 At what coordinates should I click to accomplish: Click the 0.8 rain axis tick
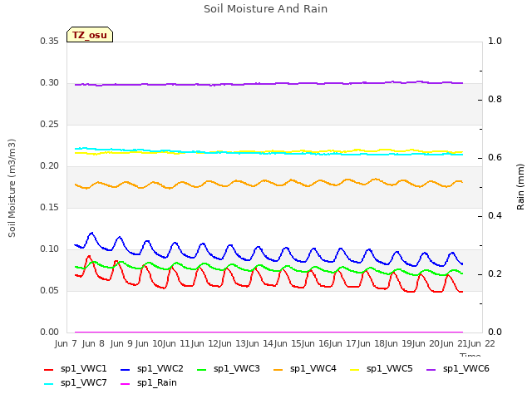[495, 100]
